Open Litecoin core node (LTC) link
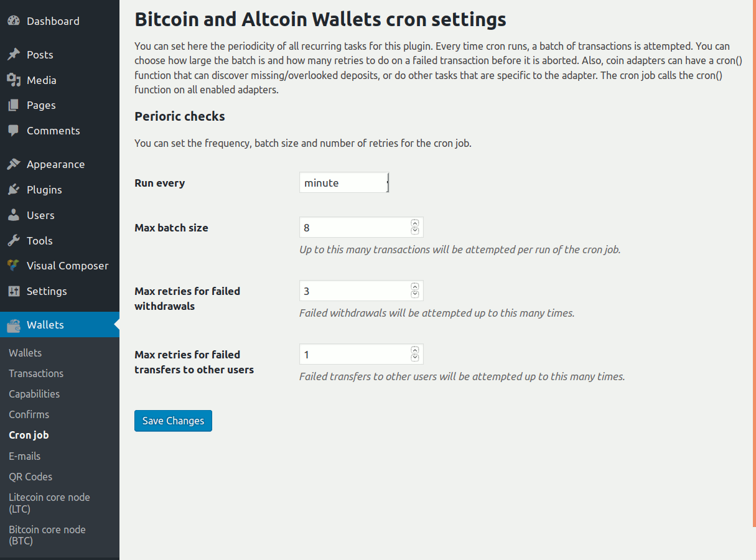Viewport: 756px width, 560px height. pyautogui.click(x=49, y=503)
